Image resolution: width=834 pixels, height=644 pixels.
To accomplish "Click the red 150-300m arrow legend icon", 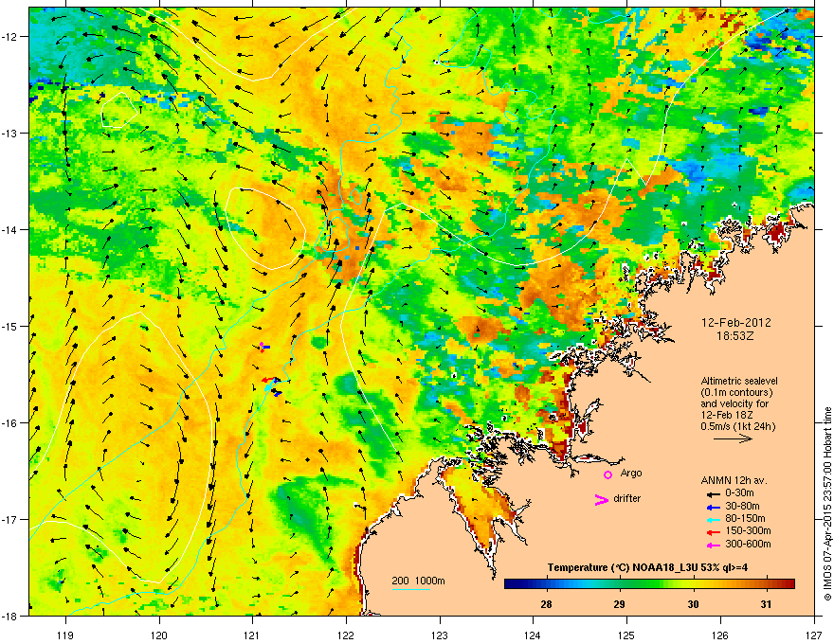I will (712, 532).
